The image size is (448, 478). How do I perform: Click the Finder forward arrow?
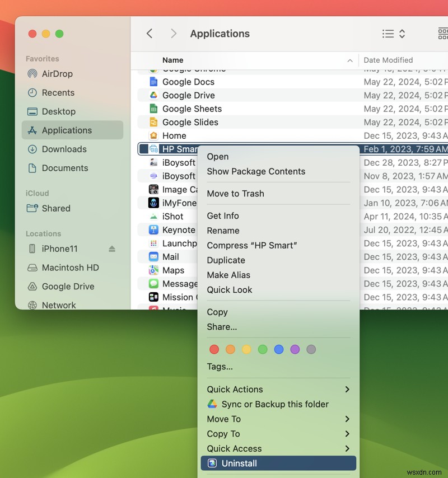click(x=174, y=34)
